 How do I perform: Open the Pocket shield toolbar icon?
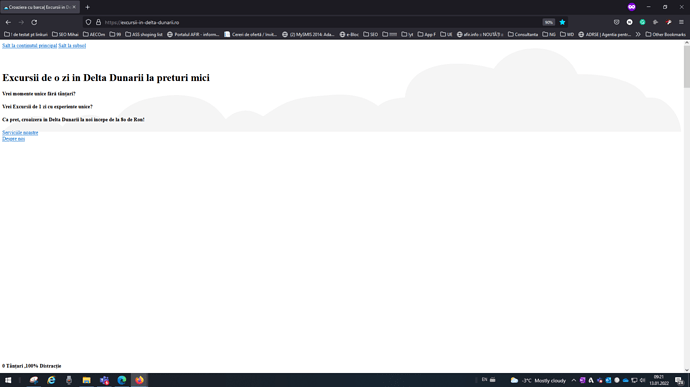617,22
